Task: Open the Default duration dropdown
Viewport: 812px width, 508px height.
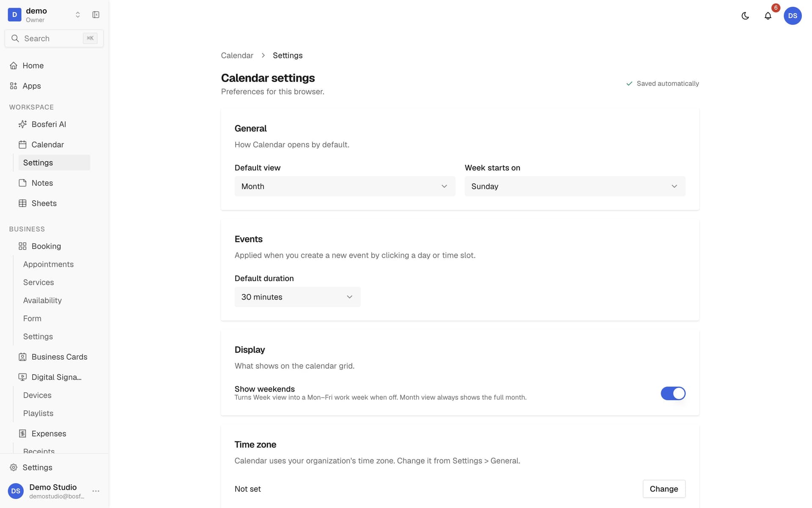Action: click(x=297, y=297)
